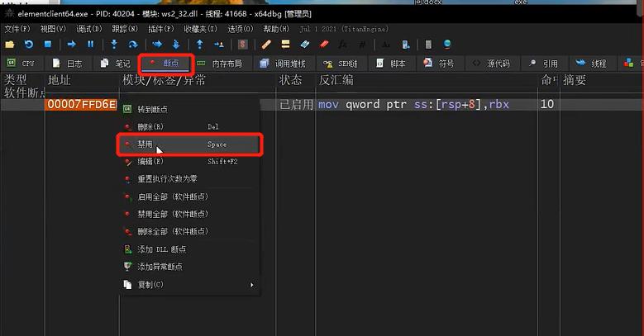
Task: Open the 文件(F) menu
Action: [x=17, y=28]
